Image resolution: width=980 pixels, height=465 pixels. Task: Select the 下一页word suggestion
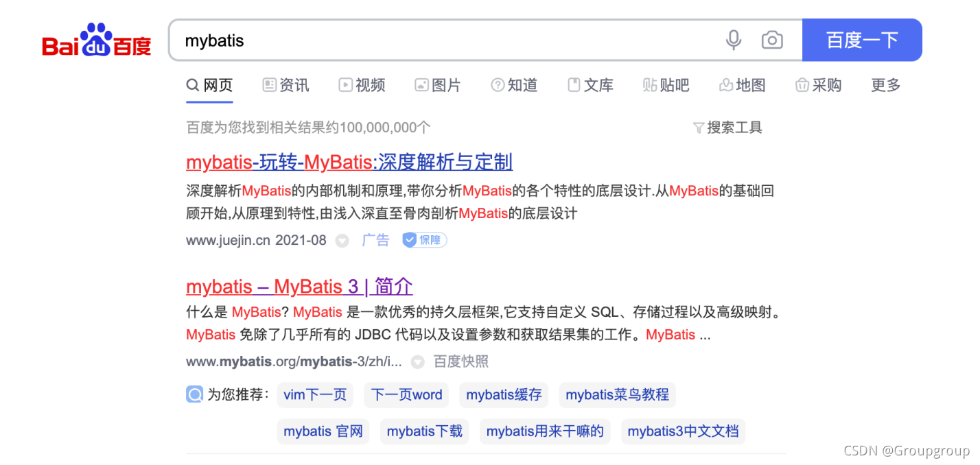[406, 395]
